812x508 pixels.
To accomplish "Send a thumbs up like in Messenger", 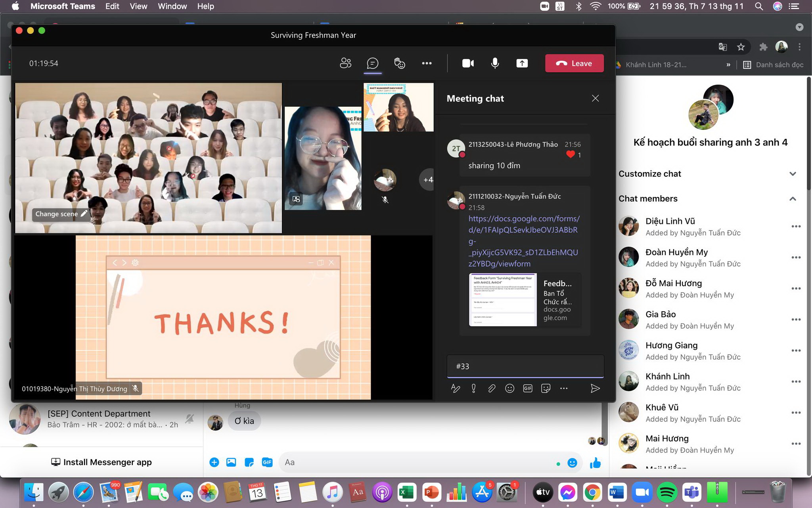I will (x=595, y=463).
